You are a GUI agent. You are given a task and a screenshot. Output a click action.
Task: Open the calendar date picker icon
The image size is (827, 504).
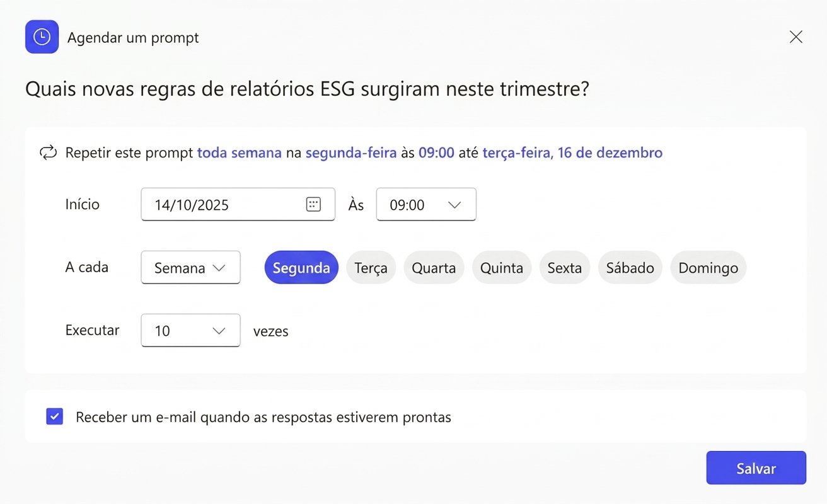pyautogui.click(x=313, y=204)
